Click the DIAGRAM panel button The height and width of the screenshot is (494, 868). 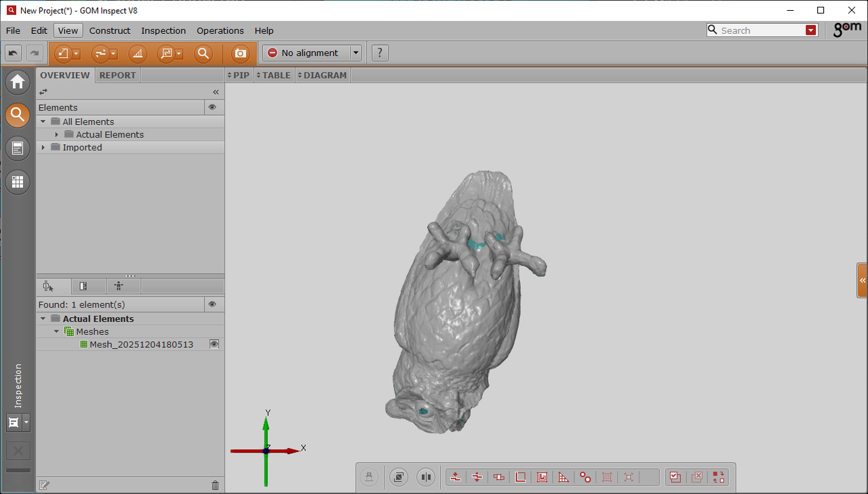click(324, 75)
